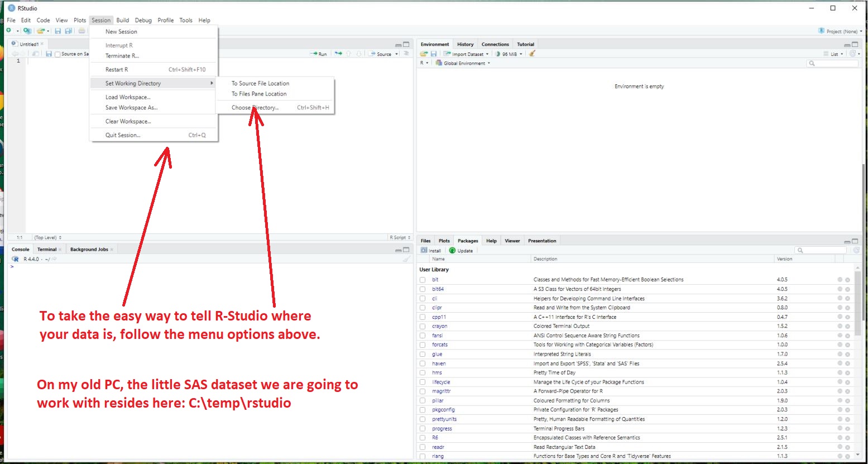Save the Untitled1 script with the disk icon
The width and height of the screenshot is (868, 464).
pos(49,54)
